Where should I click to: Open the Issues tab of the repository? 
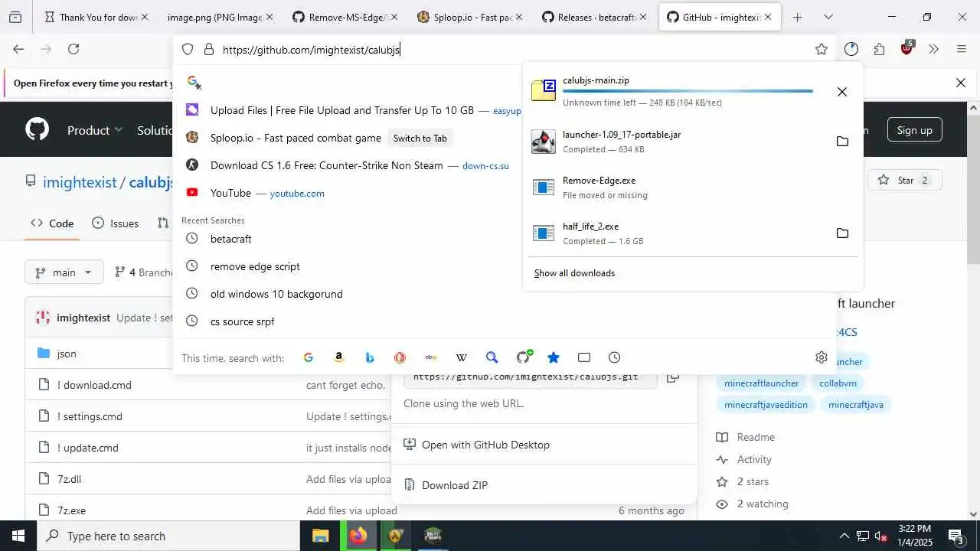click(x=116, y=223)
